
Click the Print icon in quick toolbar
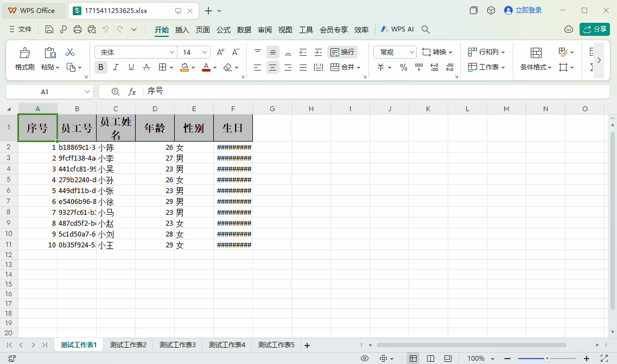click(78, 30)
